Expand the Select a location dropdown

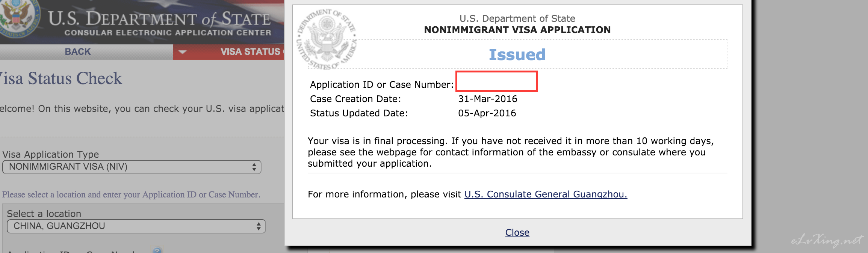[x=136, y=226]
